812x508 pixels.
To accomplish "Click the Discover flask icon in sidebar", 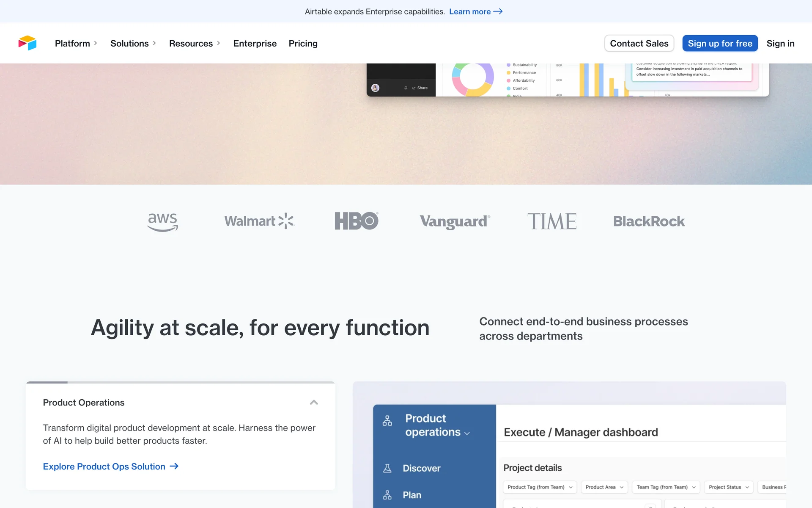I will [387, 468].
